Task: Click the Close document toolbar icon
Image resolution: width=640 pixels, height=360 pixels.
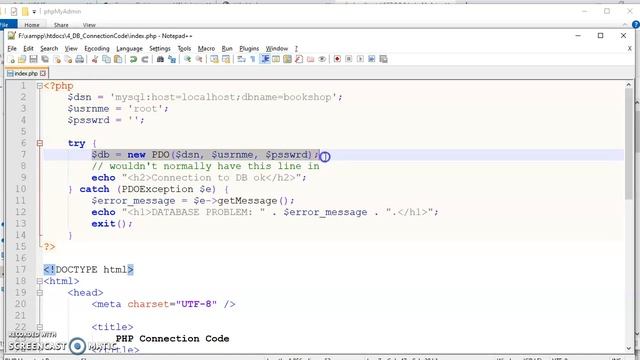Action: coord(57,59)
